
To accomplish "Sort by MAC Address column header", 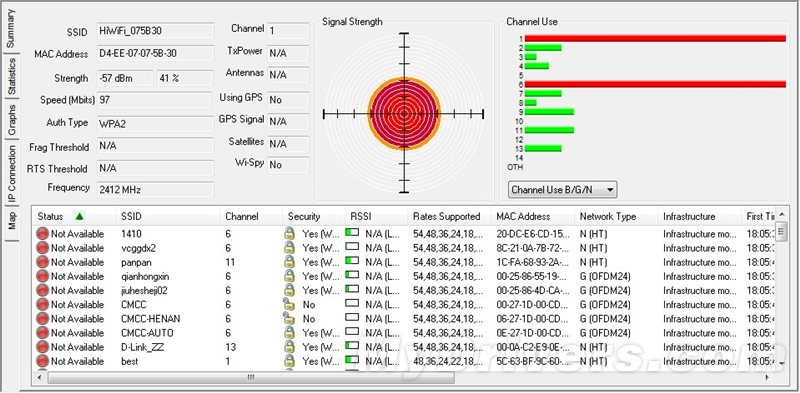I will 533,216.
